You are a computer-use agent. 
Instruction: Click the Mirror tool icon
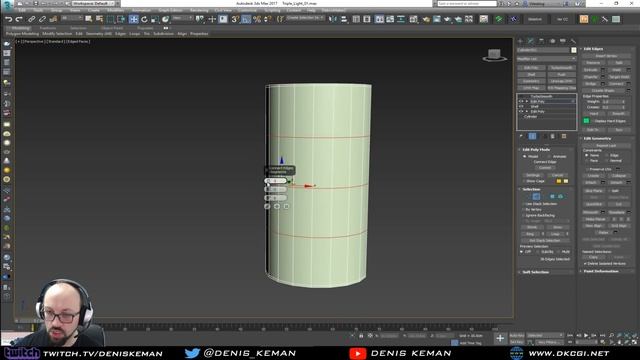coord(333,19)
